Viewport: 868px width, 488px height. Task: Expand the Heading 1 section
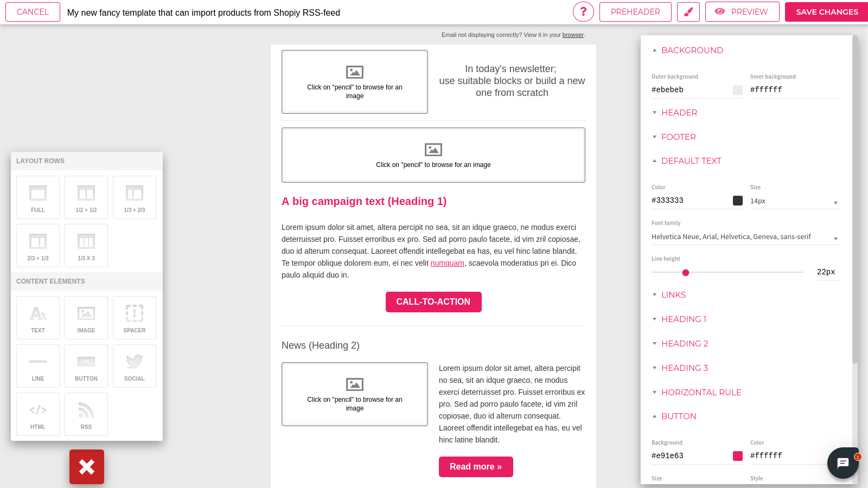tap(684, 319)
